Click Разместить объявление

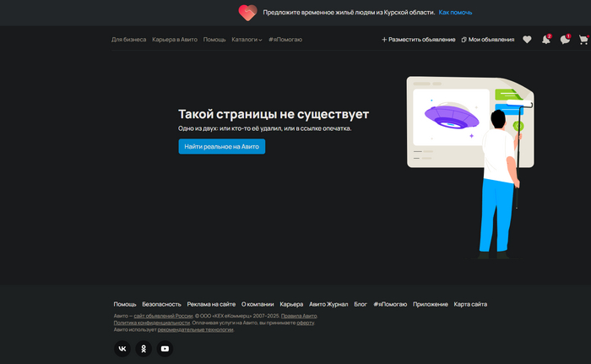click(x=419, y=40)
